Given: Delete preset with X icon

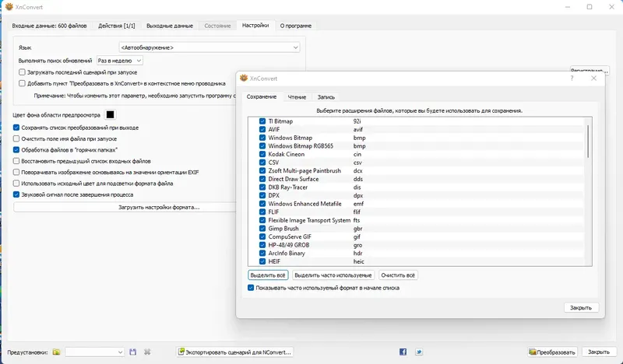Looking at the screenshot, I should tap(147, 352).
